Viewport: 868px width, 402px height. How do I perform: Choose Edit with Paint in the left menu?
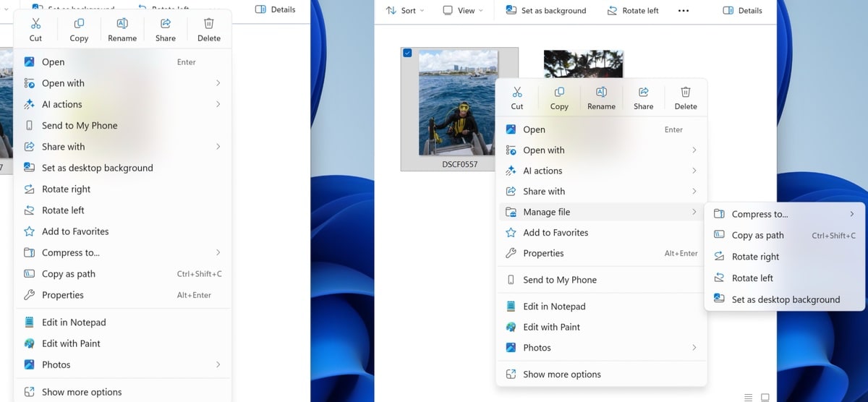[71, 343]
